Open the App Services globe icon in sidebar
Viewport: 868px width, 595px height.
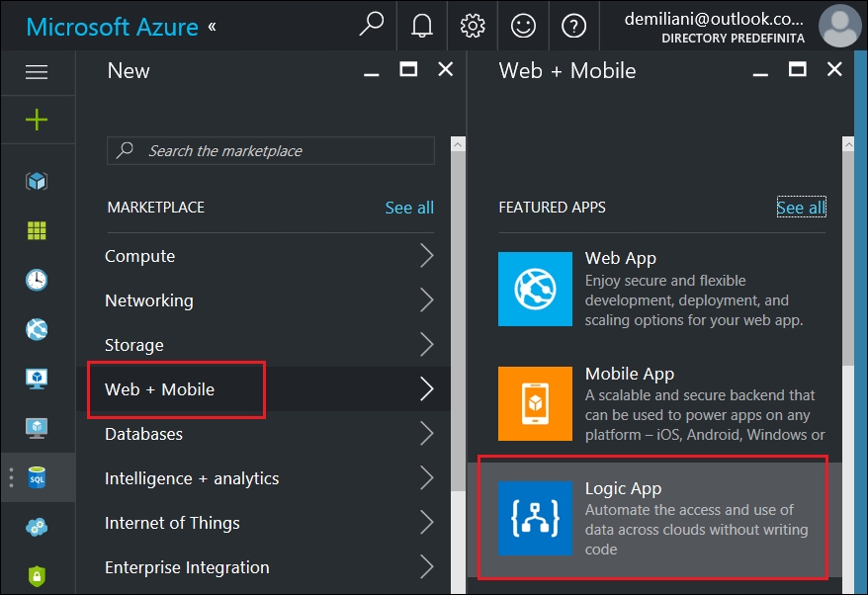point(37,329)
